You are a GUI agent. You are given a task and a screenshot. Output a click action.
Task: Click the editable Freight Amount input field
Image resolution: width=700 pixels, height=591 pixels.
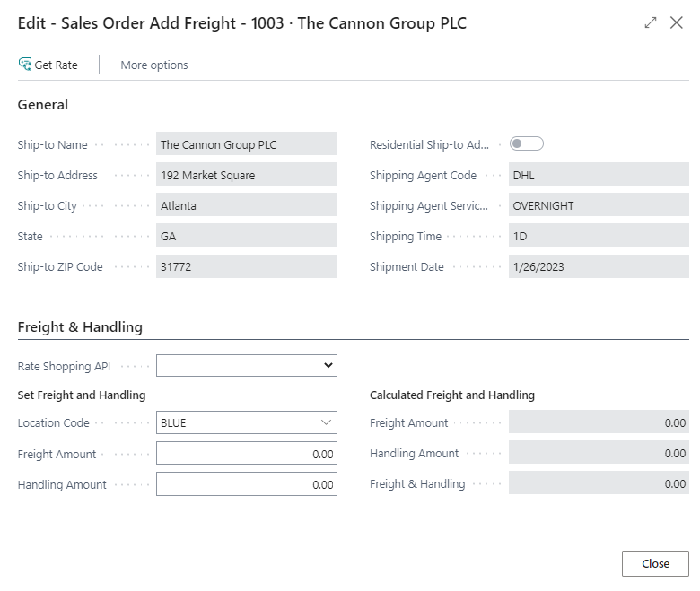(x=246, y=454)
